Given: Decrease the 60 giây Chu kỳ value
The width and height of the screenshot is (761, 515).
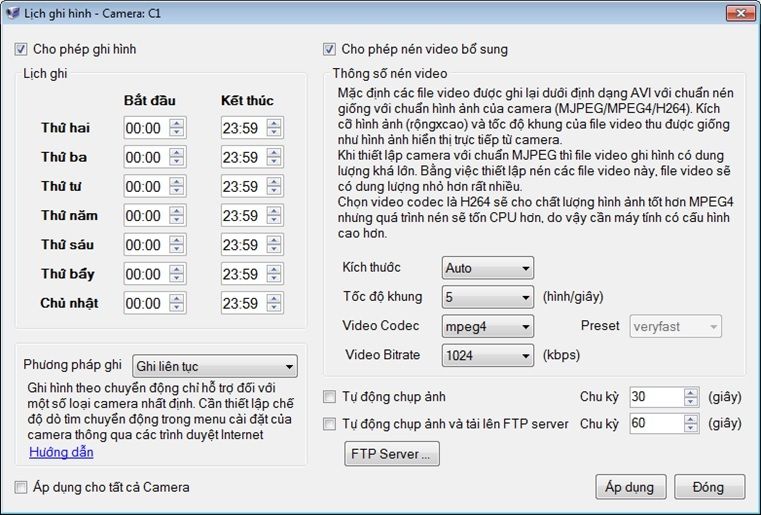Looking at the screenshot, I should tap(690, 428).
